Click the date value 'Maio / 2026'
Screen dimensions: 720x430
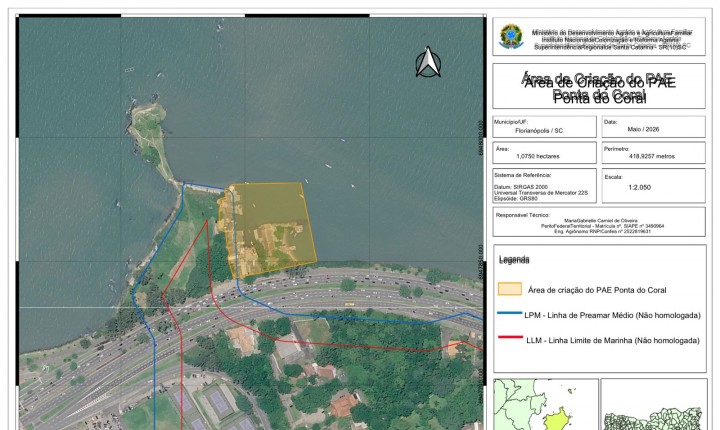[643, 129]
